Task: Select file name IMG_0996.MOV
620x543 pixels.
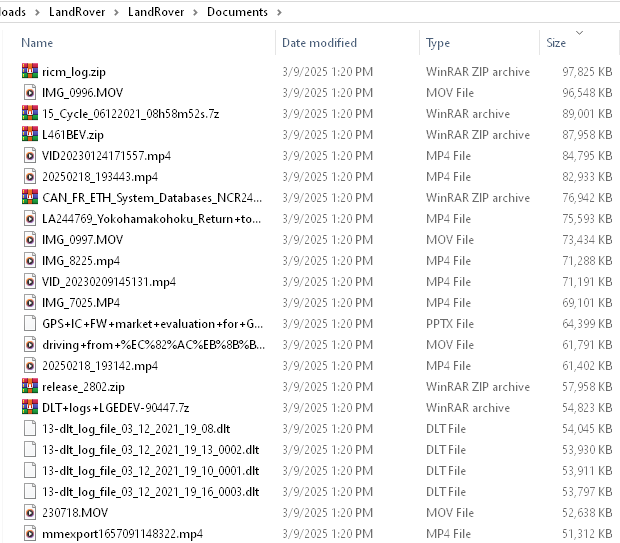Action: tap(82, 93)
